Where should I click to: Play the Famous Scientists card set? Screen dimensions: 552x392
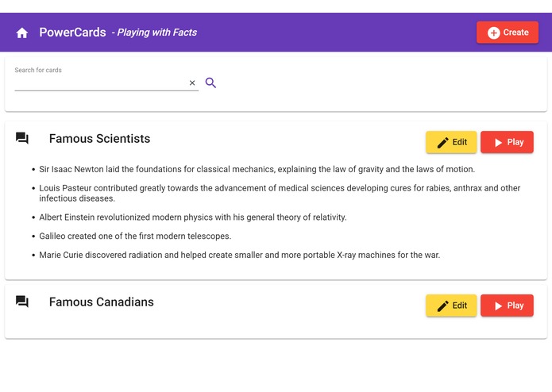(507, 142)
